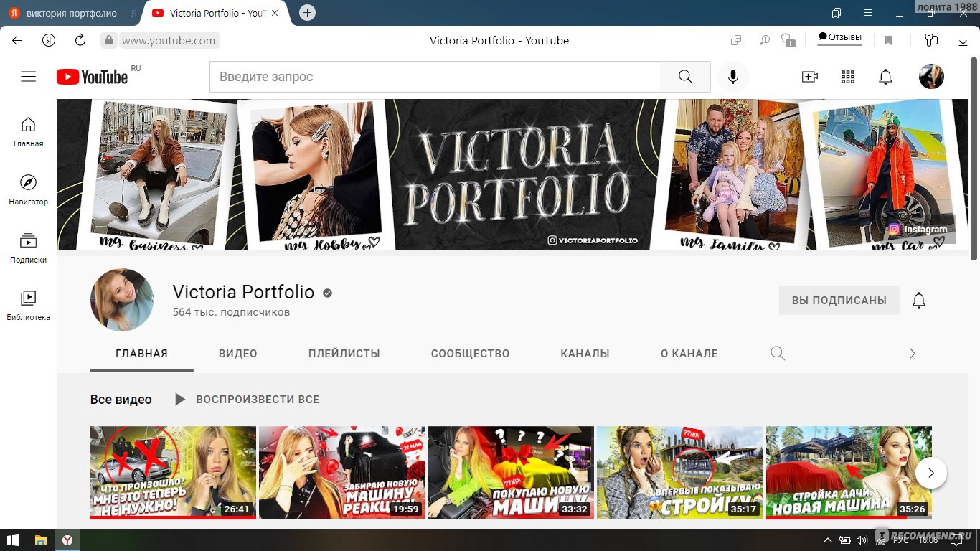Open the СООБЩЕСТВО tab
This screenshot has height=551, width=980.
pyautogui.click(x=470, y=354)
